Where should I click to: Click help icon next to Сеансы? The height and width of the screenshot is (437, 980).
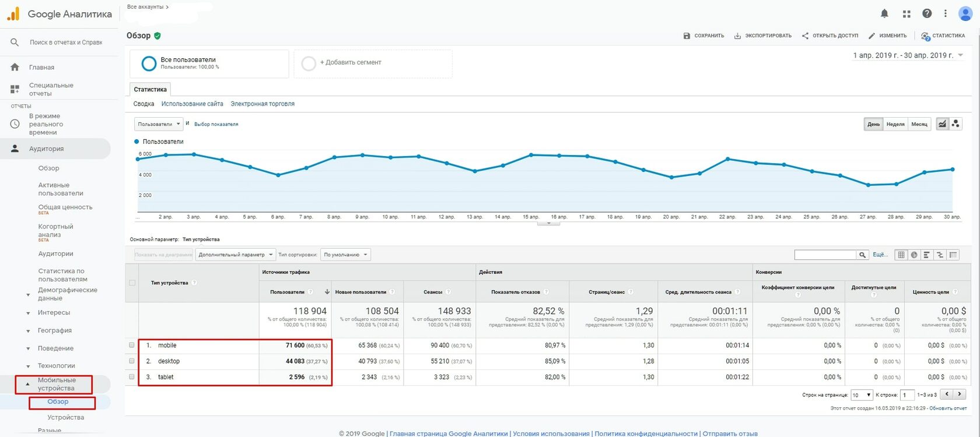[x=448, y=292]
